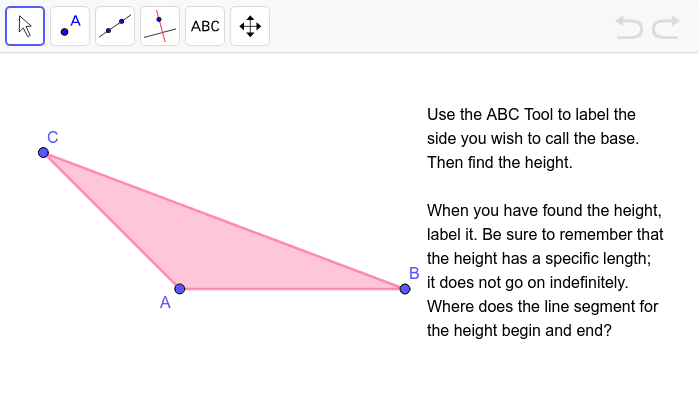Click point B of the triangle
This screenshot has height=400, width=700.
405,289
